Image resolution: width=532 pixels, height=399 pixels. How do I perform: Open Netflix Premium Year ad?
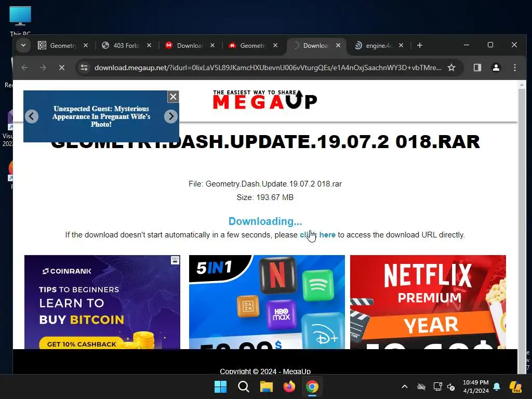[x=428, y=302]
